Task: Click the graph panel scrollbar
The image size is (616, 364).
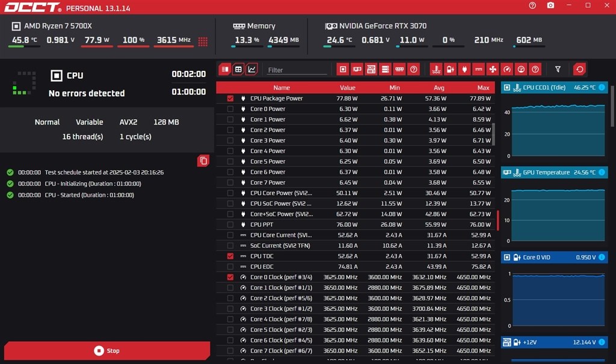Action: coord(612,106)
